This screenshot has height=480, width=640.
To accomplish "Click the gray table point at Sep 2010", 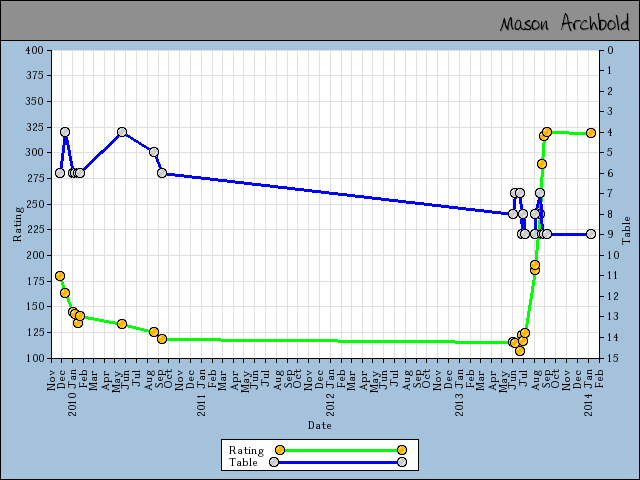I will click(162, 173).
